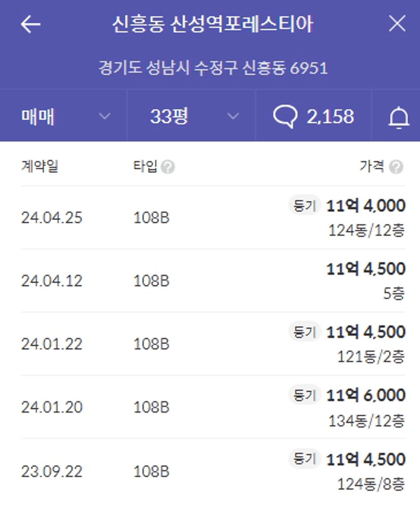
Task: Expand the 33평 size dropdown
Action: click(191, 116)
